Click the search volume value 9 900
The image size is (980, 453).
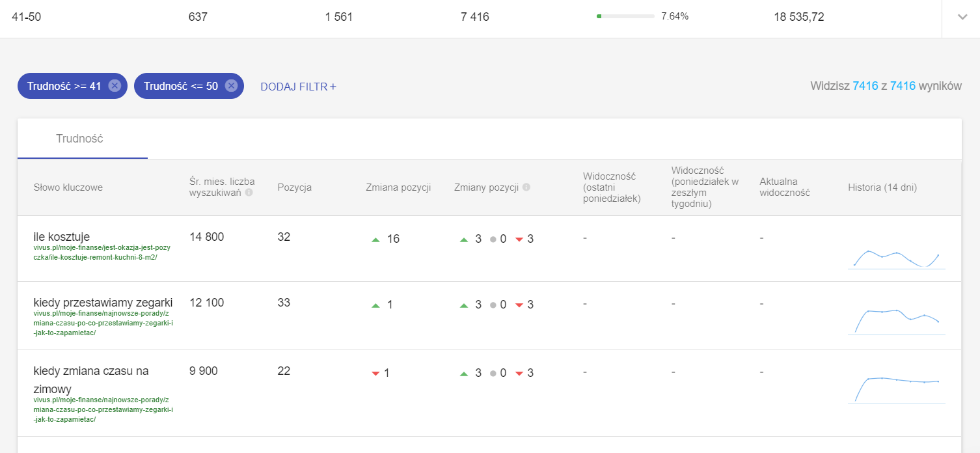coord(204,371)
